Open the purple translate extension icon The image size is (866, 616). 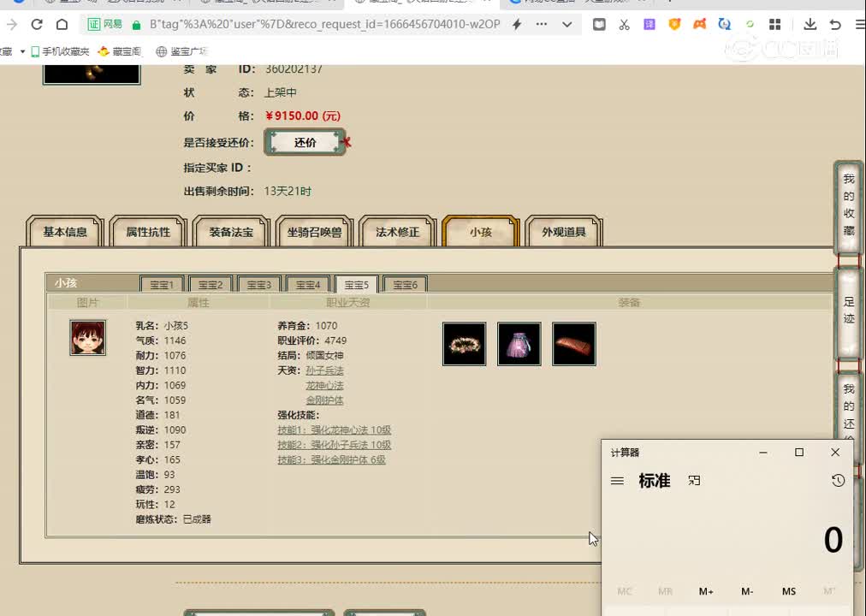coord(649,24)
